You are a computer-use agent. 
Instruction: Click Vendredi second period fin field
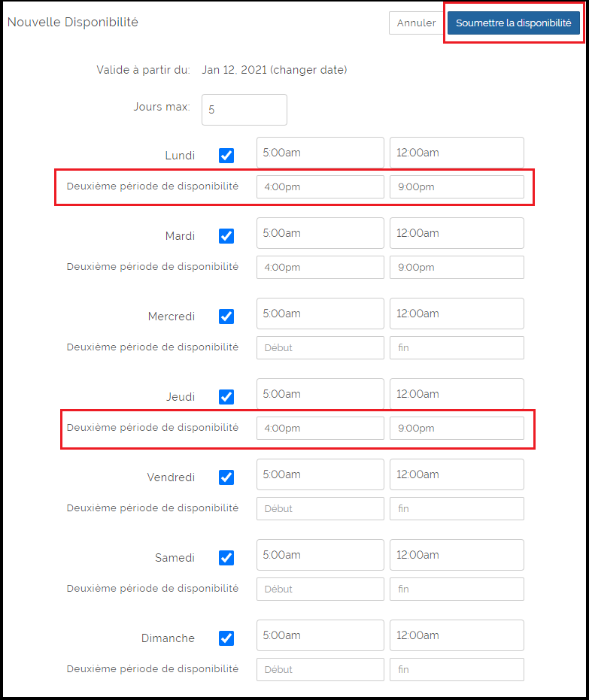(x=456, y=508)
